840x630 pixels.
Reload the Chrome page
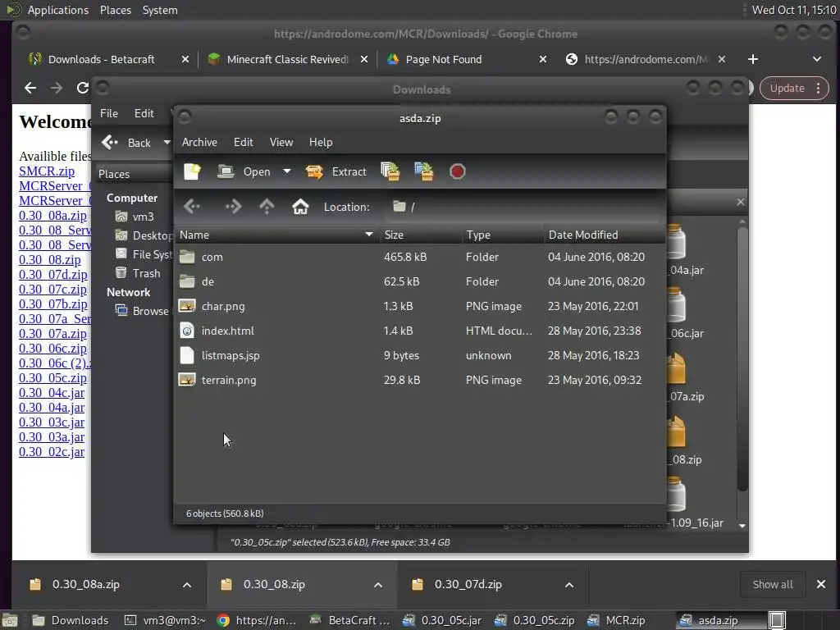click(x=83, y=88)
